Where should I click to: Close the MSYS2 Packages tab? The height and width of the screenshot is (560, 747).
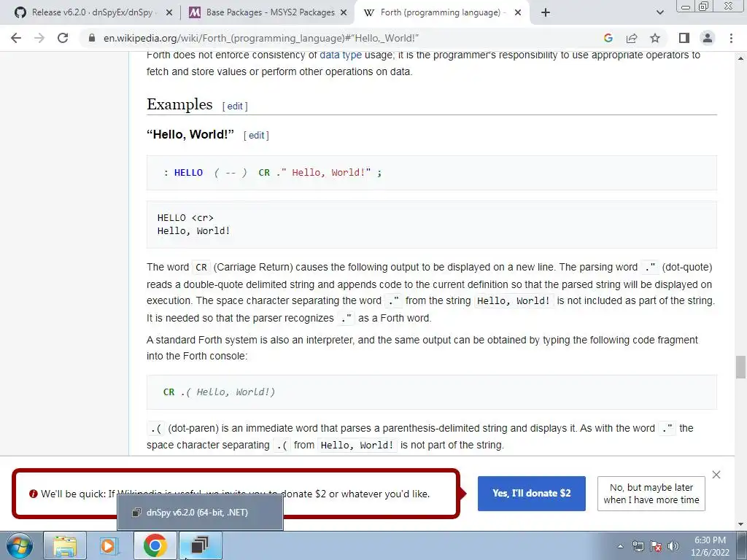click(344, 13)
